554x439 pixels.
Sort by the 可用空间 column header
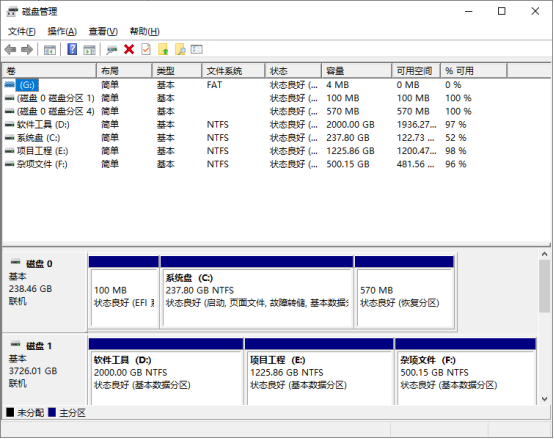point(416,71)
